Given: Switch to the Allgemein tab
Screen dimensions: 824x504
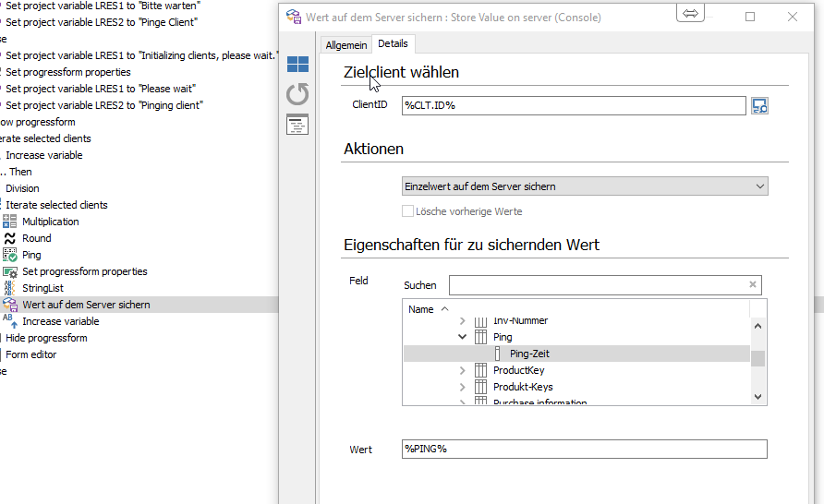Looking at the screenshot, I should pyautogui.click(x=346, y=45).
